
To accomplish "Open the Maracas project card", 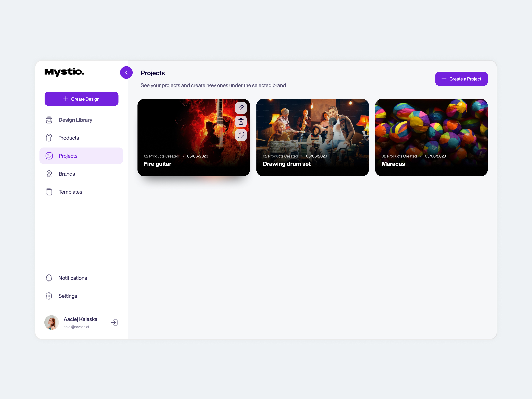I will pos(431,138).
